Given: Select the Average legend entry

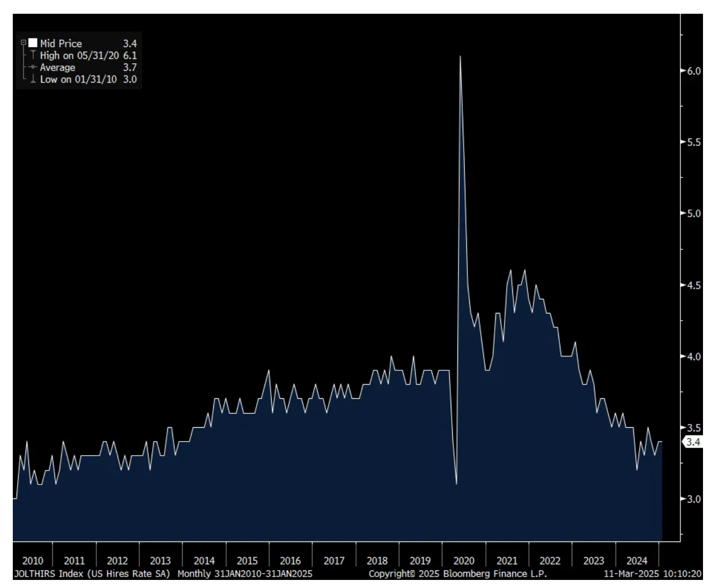Looking at the screenshot, I should pos(57,67).
